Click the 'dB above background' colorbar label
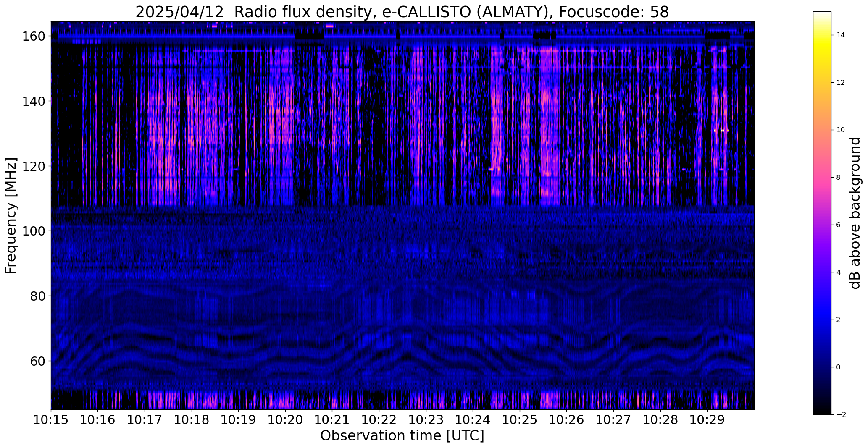868x448 pixels. (855, 213)
